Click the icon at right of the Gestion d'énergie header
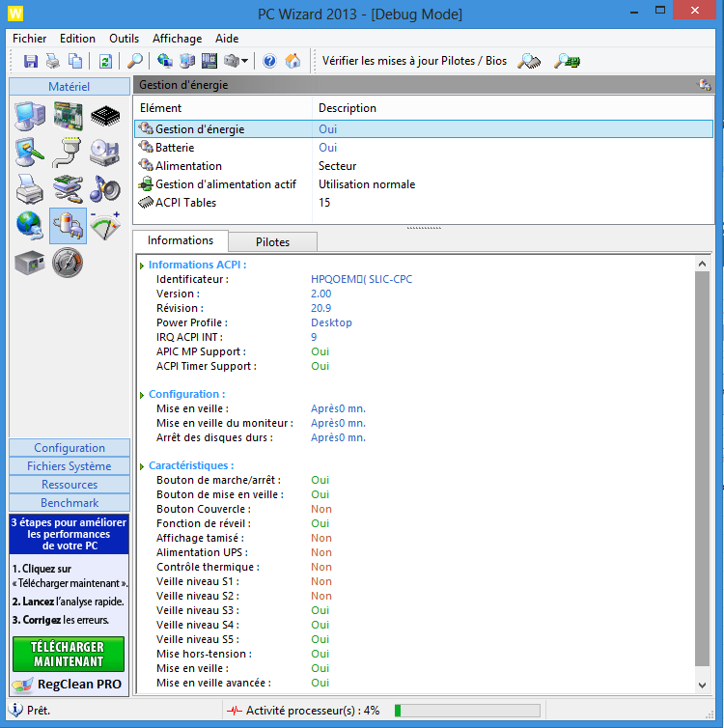The width and height of the screenshot is (724, 728). [704, 85]
